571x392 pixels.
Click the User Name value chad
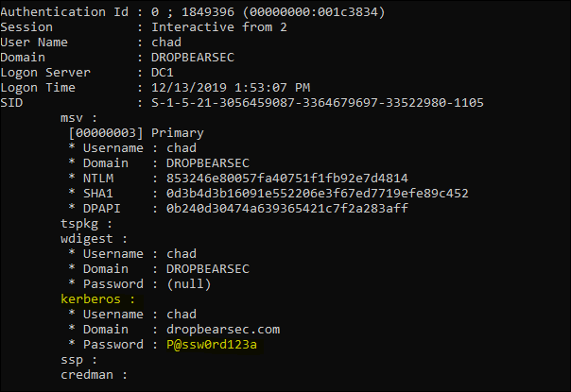coord(166,43)
